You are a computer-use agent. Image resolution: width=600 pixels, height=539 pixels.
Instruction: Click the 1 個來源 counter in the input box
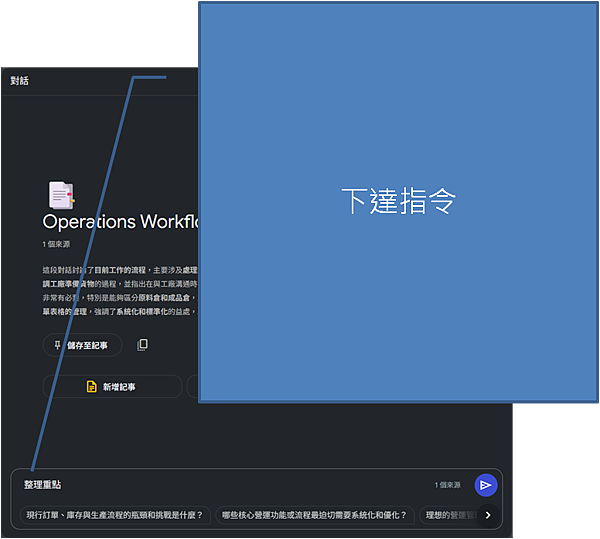448,485
